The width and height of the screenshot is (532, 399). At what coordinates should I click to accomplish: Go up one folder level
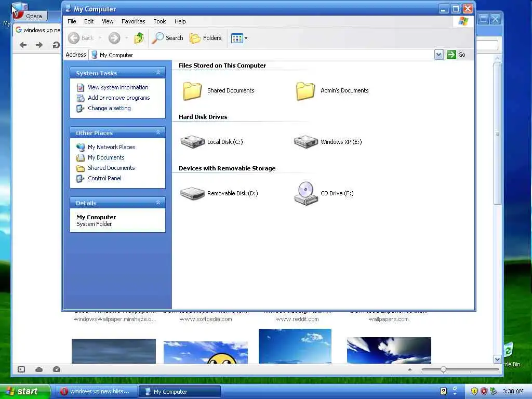point(139,38)
